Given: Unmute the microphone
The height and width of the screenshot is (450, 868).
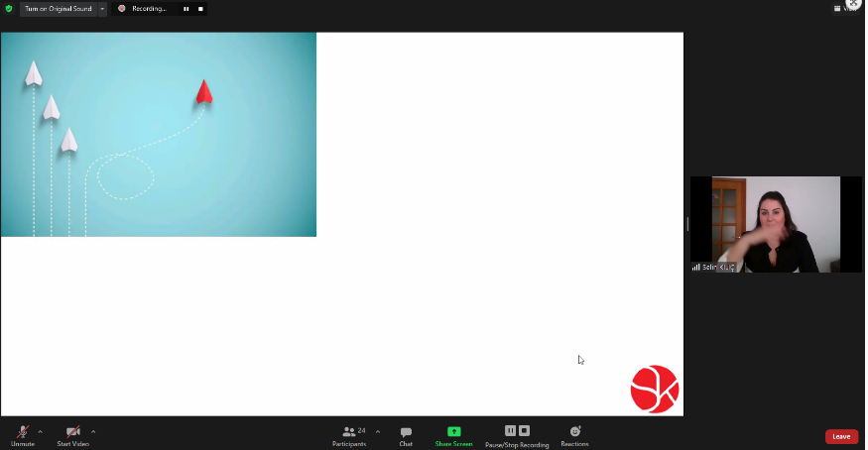Looking at the screenshot, I should [x=22, y=433].
